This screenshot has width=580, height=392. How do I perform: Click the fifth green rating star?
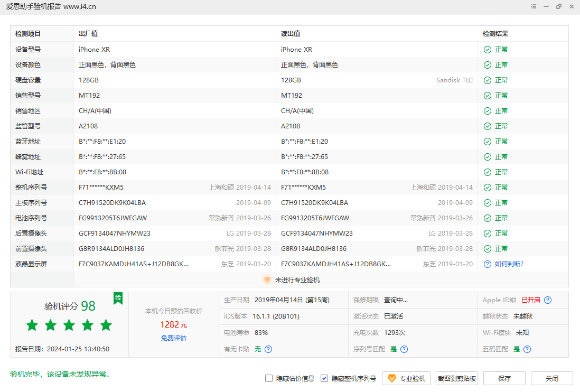pyautogui.click(x=106, y=325)
